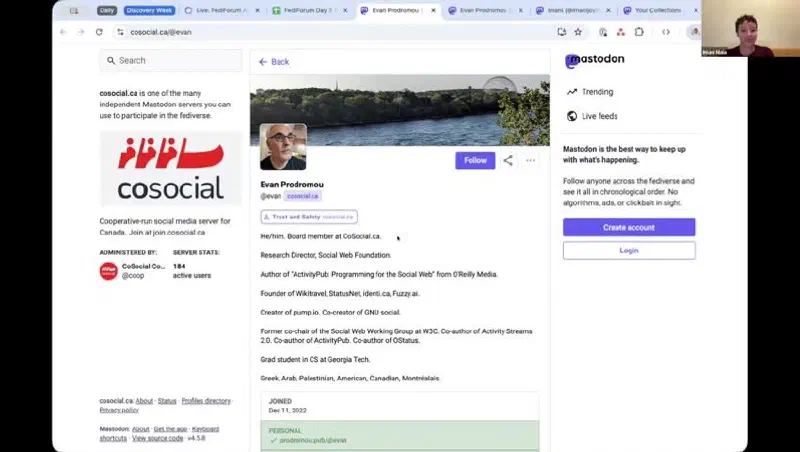Open the Discovery Week tab group
This screenshot has height=452, width=800.
[149, 10]
